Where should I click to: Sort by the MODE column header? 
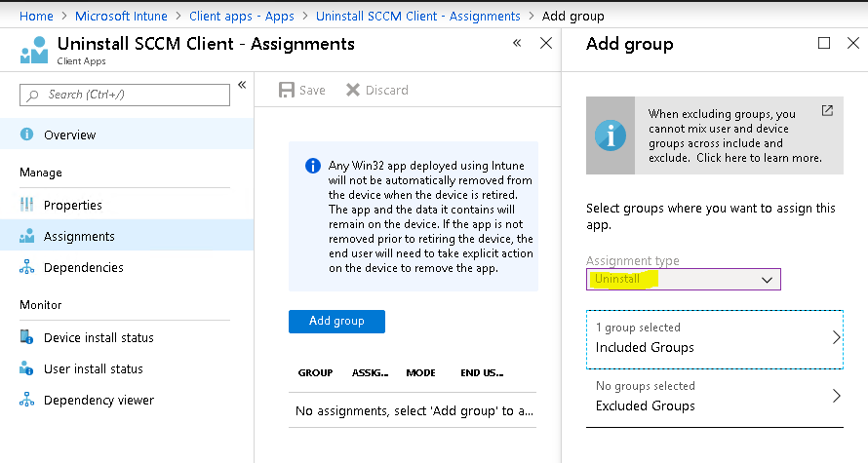420,372
